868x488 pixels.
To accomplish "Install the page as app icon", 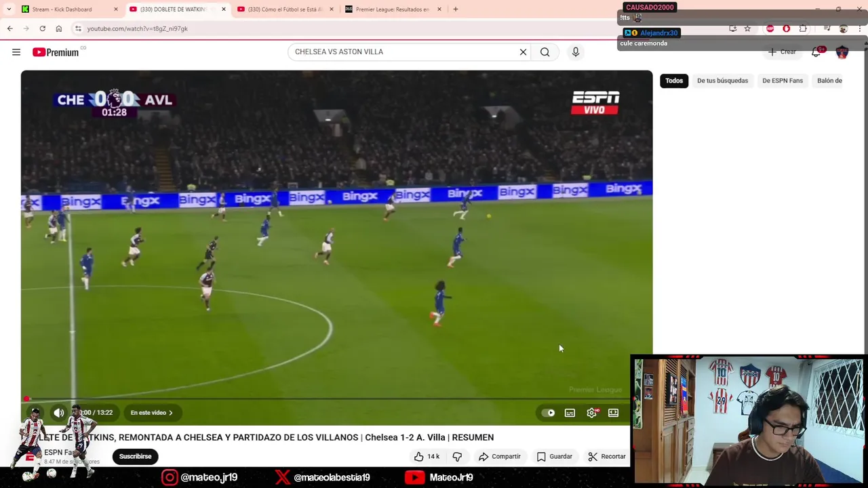I will pyautogui.click(x=733, y=28).
